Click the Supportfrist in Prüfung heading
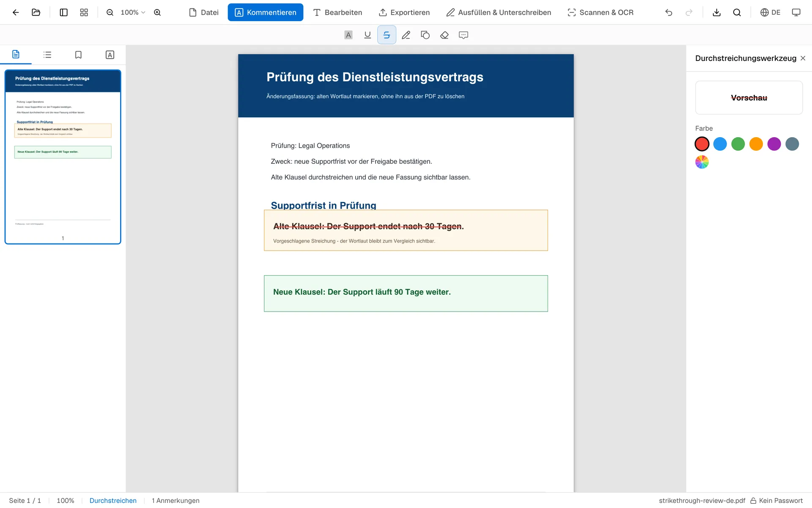Viewport: 812px width, 508px height. tap(324, 205)
